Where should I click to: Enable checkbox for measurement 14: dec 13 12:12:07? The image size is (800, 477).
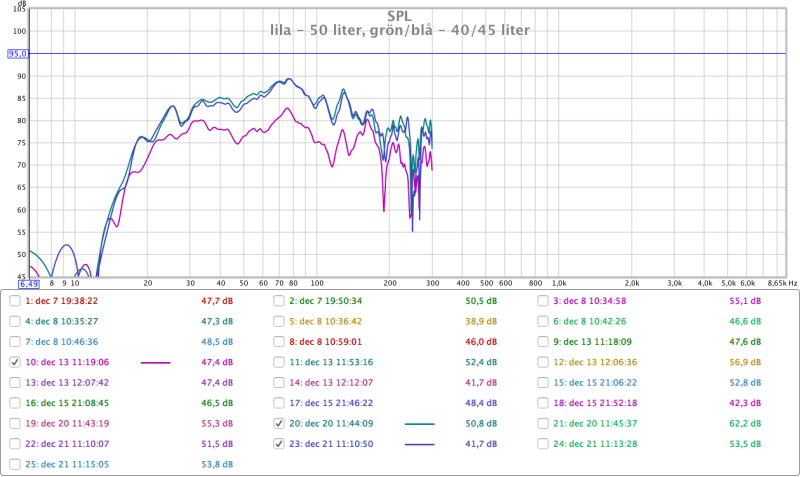point(279,383)
